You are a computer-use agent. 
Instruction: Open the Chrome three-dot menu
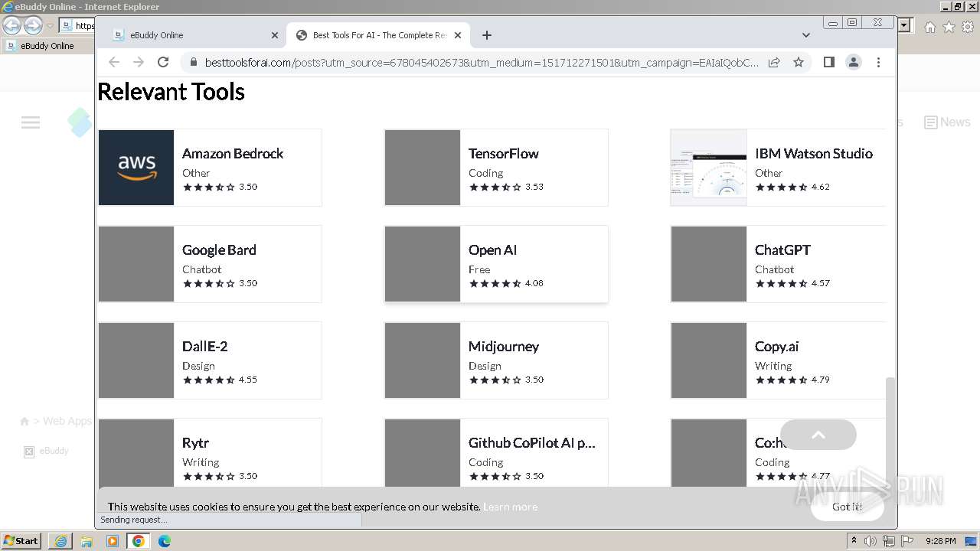coord(878,62)
